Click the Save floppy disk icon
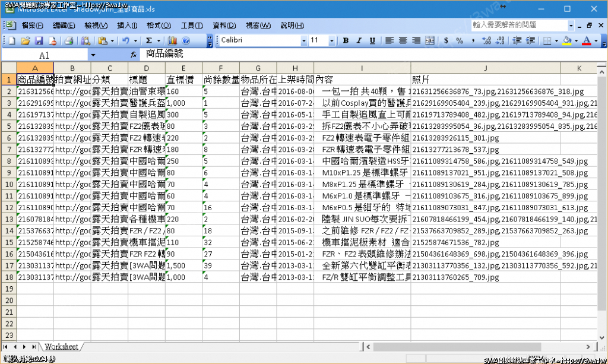Image resolution: width=608 pixels, height=364 pixels. (x=39, y=41)
